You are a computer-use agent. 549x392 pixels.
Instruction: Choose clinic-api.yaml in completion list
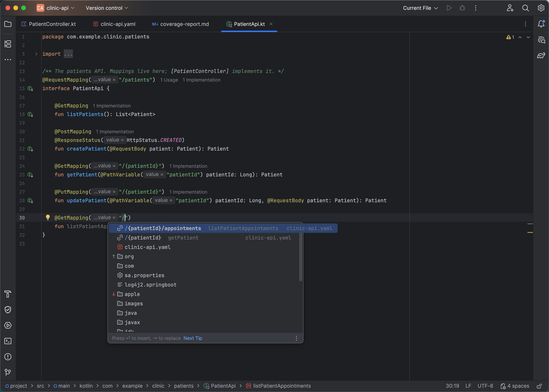pyautogui.click(x=205, y=247)
